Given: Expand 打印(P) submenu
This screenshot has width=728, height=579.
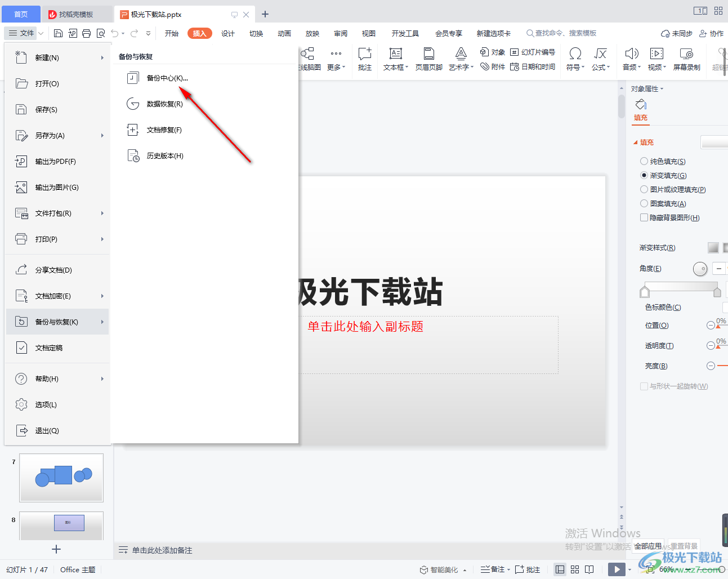Looking at the screenshot, I should [102, 239].
